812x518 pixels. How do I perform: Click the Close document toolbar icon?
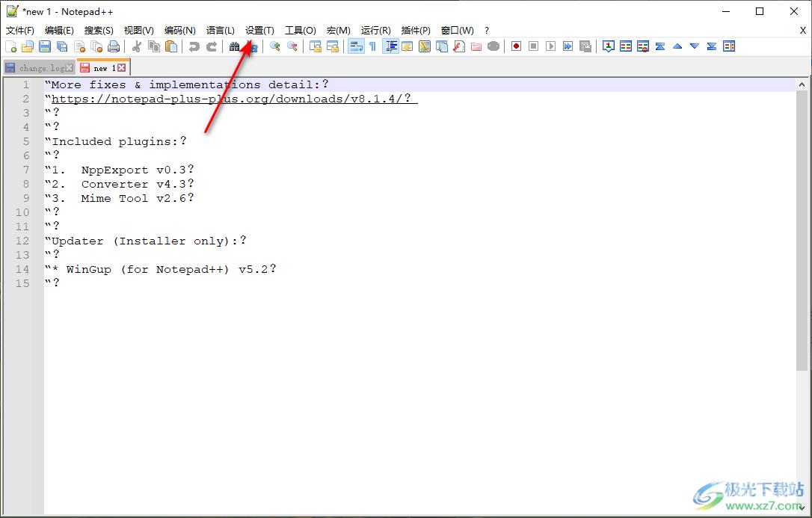80,46
